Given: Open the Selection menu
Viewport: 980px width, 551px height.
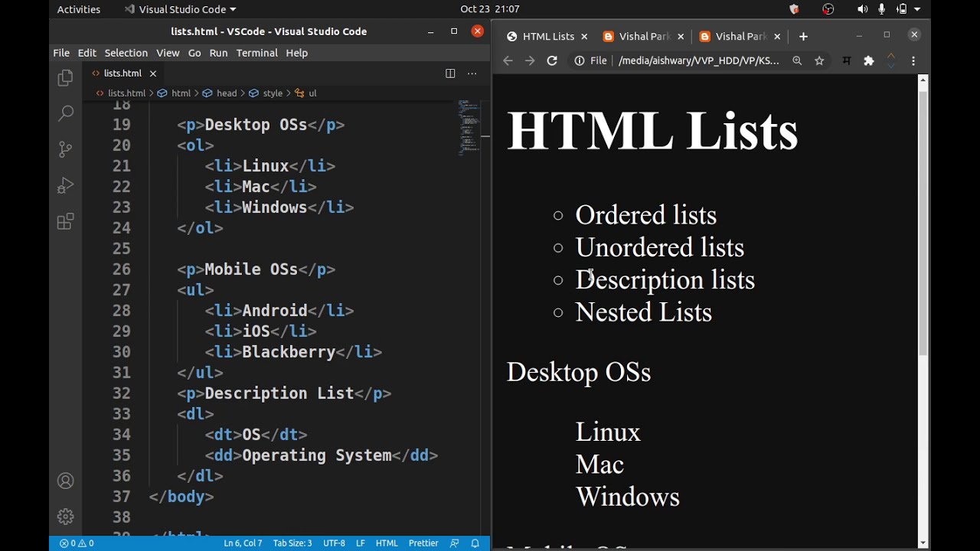Looking at the screenshot, I should coord(126,53).
